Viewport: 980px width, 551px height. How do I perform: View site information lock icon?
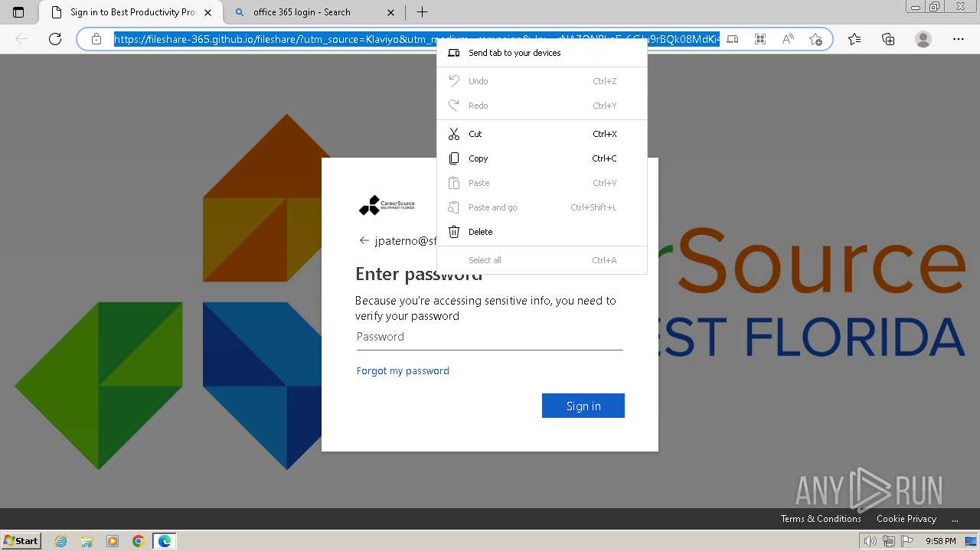click(x=96, y=39)
